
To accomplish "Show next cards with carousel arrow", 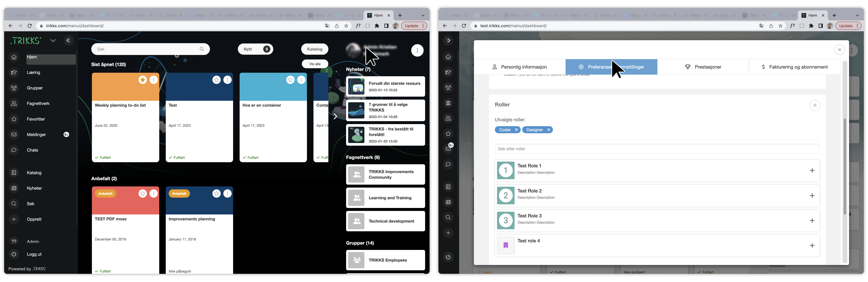I will tap(335, 116).
